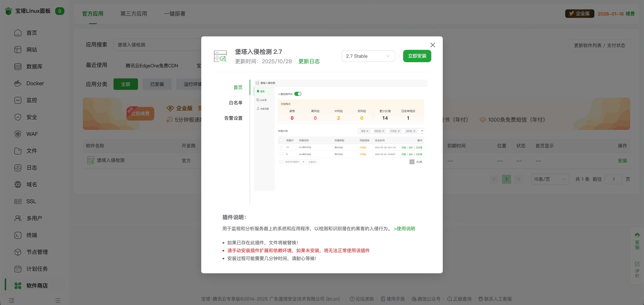
Task: Open the 软件商店 app store icon
Action: (x=18, y=285)
